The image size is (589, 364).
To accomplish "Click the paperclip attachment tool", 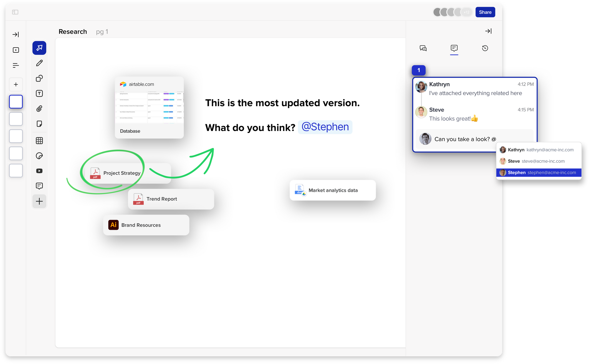I will [39, 109].
